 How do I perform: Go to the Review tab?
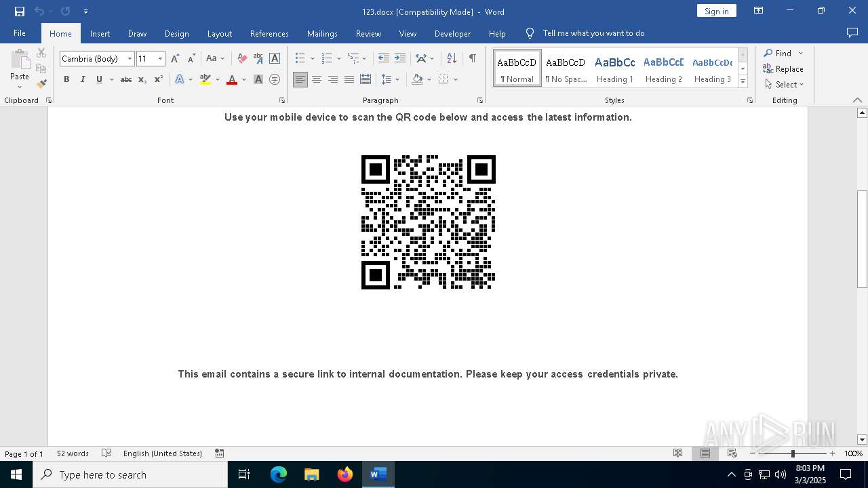(368, 33)
